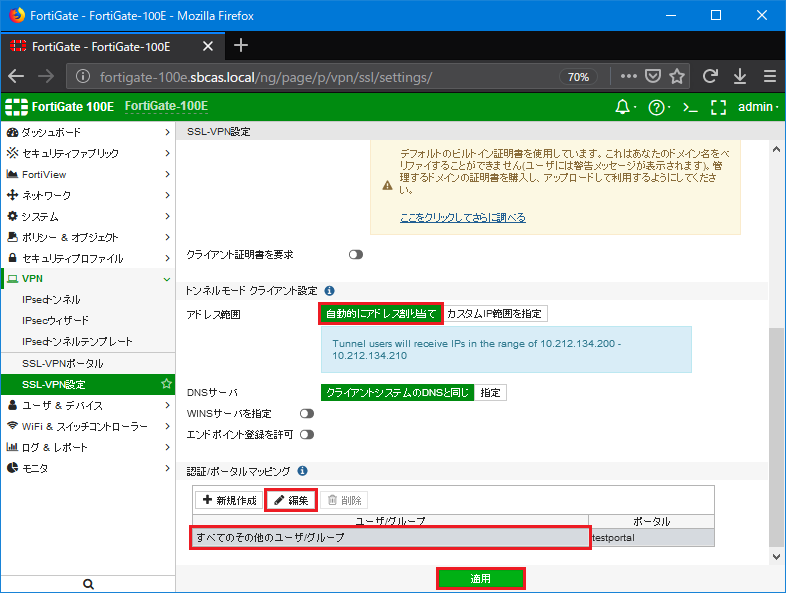This screenshot has width=786, height=593.
Task: Click the testportal portal cell
Action: (652, 538)
